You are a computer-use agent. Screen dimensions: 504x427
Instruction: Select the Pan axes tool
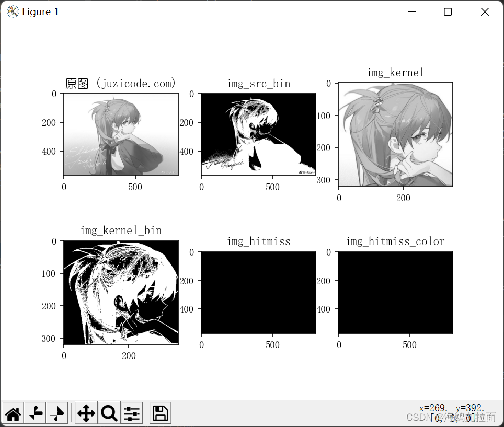tap(86, 413)
